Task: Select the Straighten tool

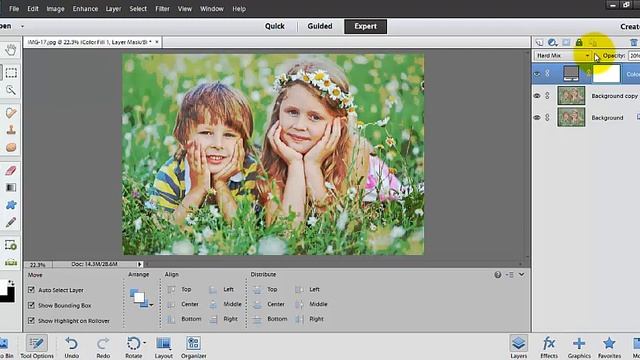Action: tap(11, 262)
